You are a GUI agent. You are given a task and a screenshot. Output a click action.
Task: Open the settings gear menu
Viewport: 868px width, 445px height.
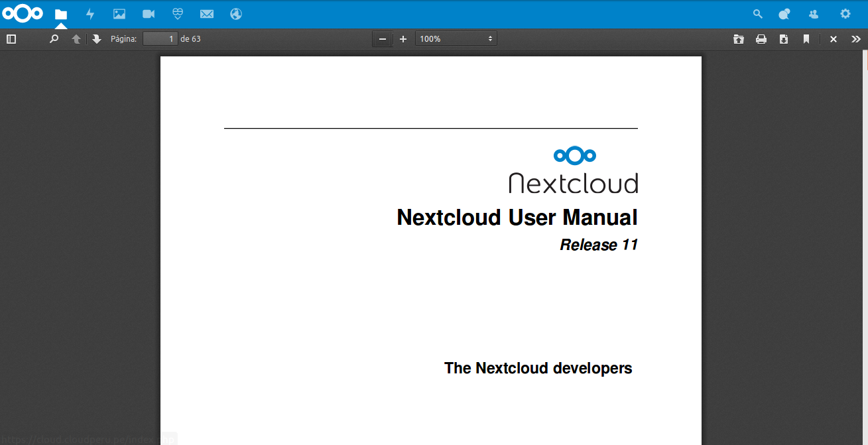[845, 14]
